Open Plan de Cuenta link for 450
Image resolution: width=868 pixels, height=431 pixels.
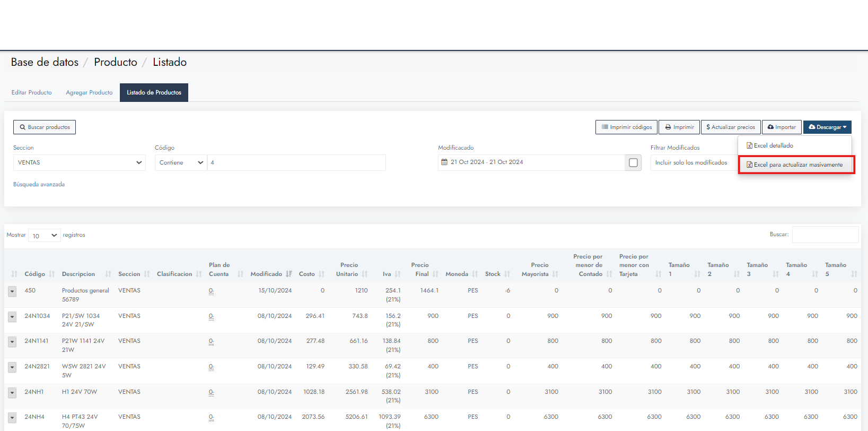[x=211, y=291]
